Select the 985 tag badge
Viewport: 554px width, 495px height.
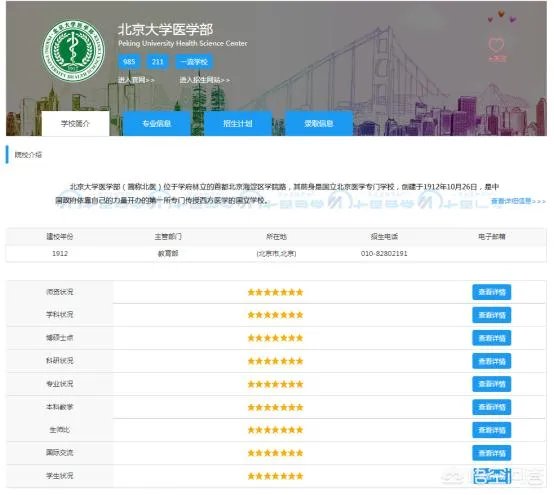tap(129, 62)
